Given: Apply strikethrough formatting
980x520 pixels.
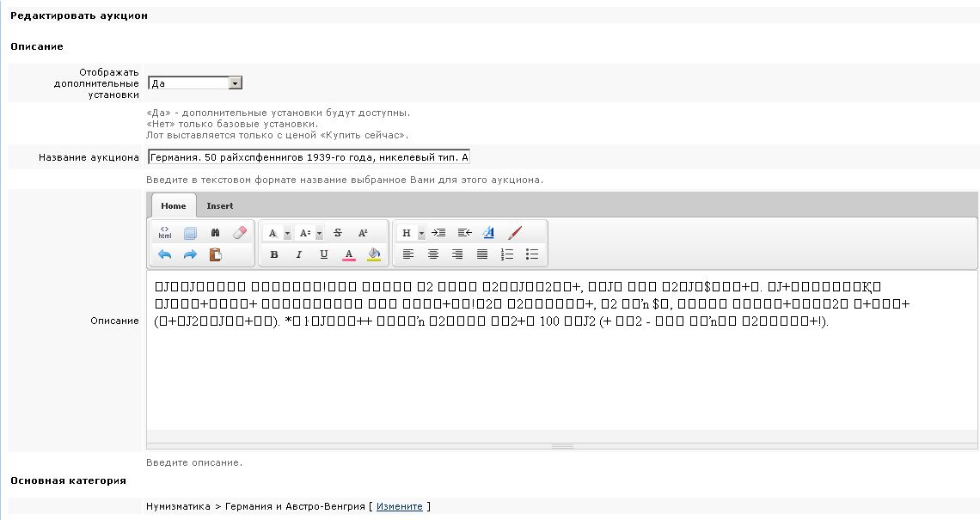Looking at the screenshot, I should (338, 233).
